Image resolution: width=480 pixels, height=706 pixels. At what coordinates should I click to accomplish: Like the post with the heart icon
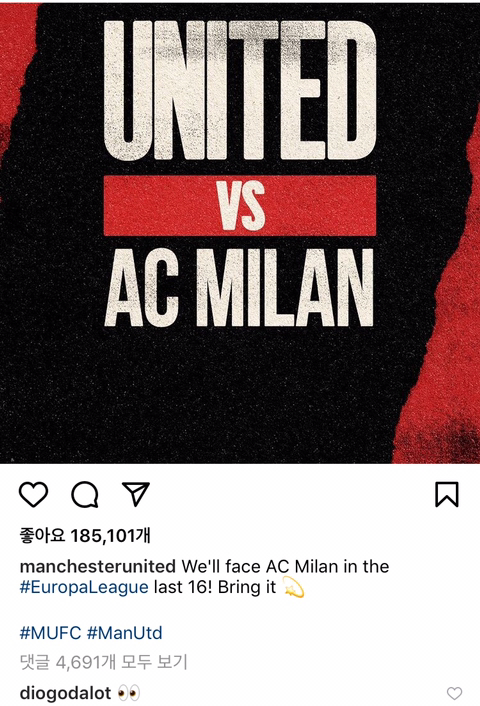pos(33,494)
